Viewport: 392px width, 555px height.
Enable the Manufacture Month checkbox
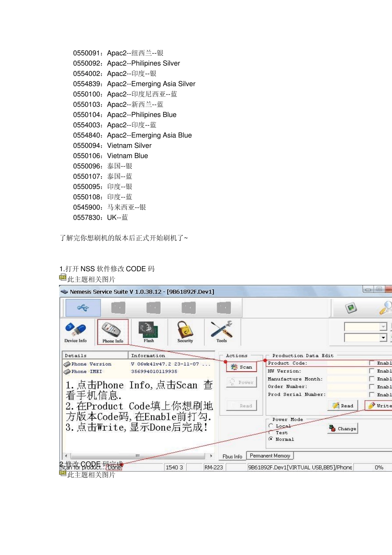pos(372,379)
